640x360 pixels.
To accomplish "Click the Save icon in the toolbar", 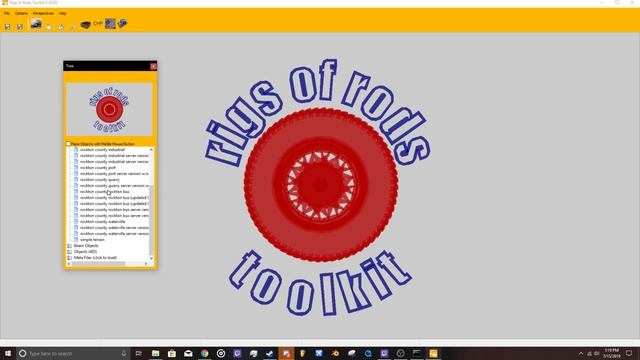I will pyautogui.click(x=7, y=27).
